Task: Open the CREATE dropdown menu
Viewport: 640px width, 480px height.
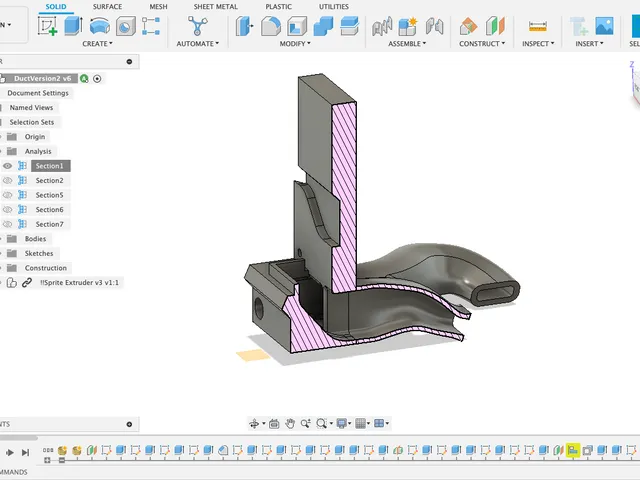Action: pos(97,44)
